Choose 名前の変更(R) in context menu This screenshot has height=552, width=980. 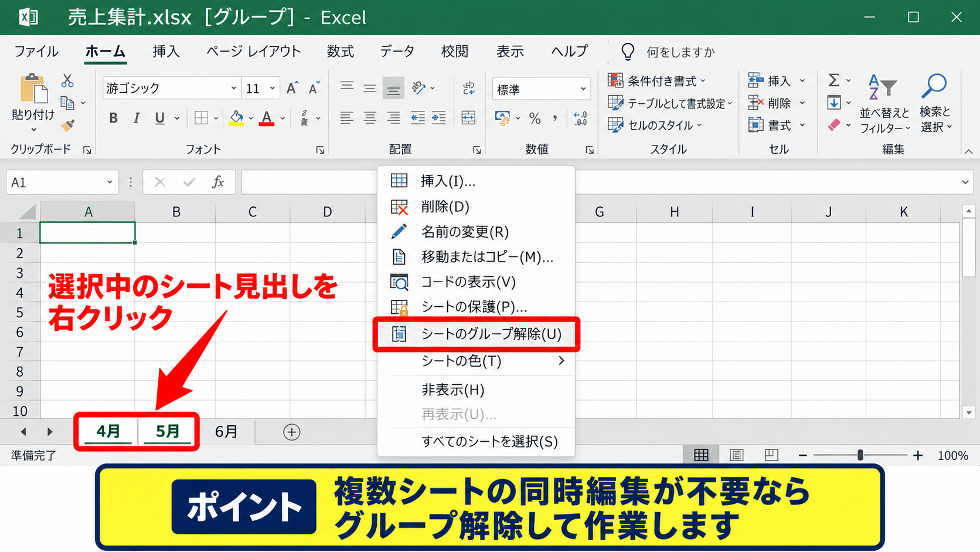[x=476, y=232]
